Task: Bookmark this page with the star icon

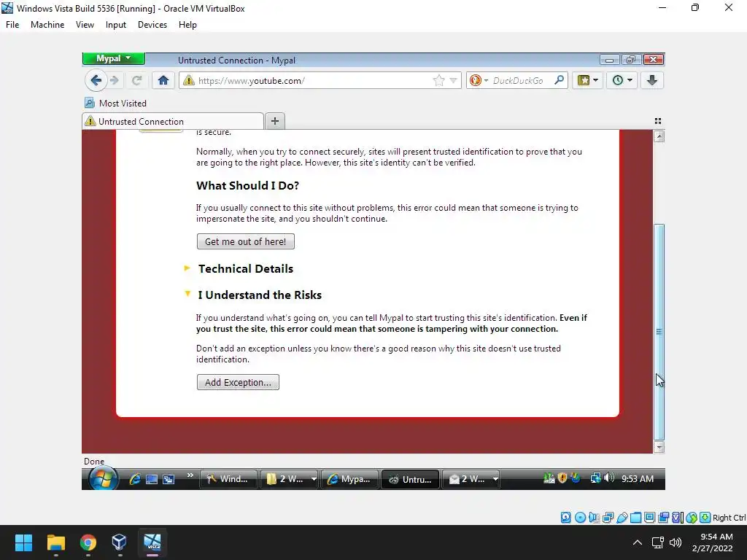Action: point(438,80)
